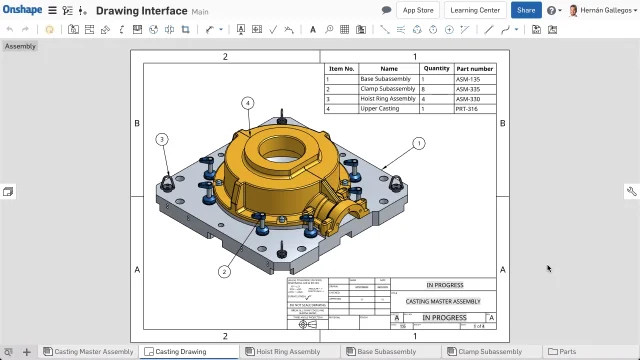This screenshot has width=640, height=360.
Task: Click the plus insert new tab icon
Action: pyautogui.click(x=27, y=352)
